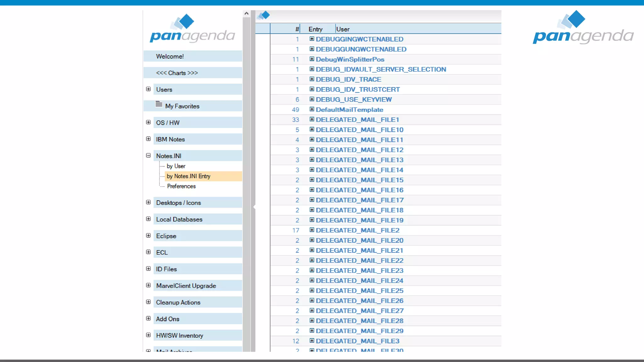Open the Welcome! page
The image size is (644, 362).
click(x=170, y=57)
